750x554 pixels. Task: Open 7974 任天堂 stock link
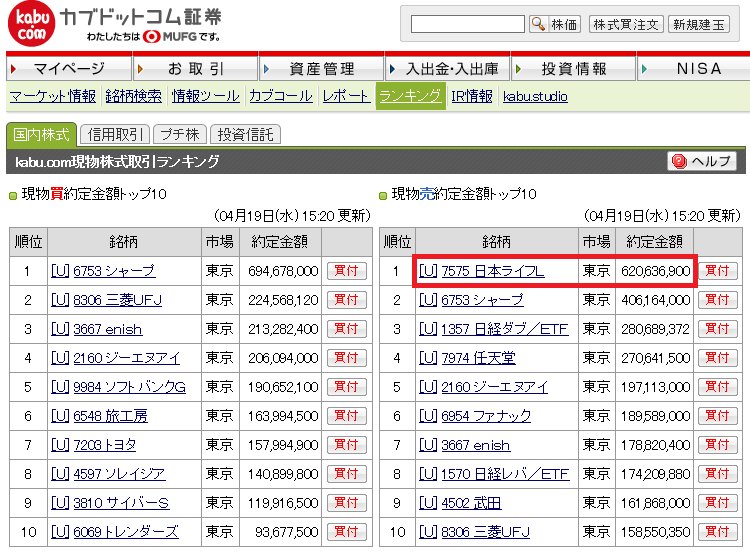[478, 358]
